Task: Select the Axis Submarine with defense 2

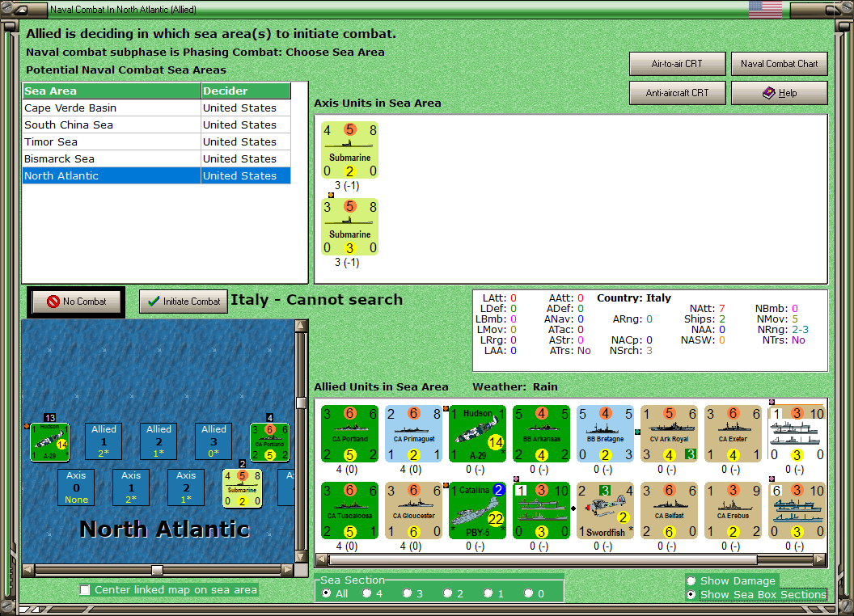Action: pyautogui.click(x=349, y=150)
